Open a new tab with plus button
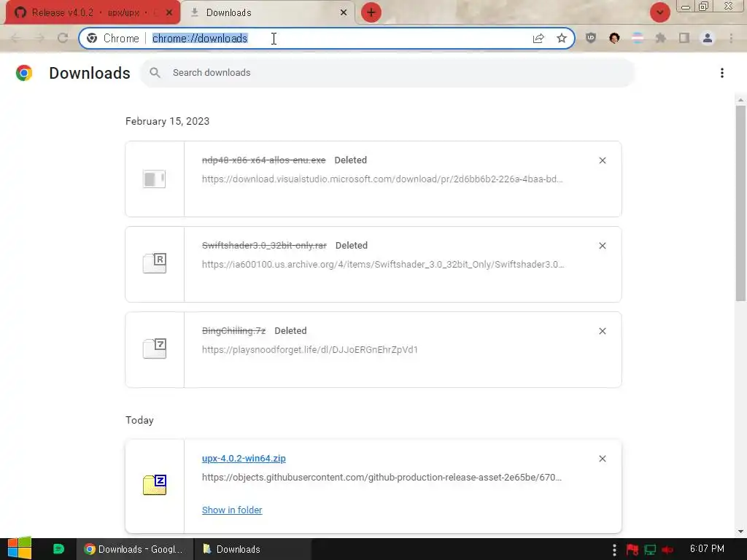 371,12
